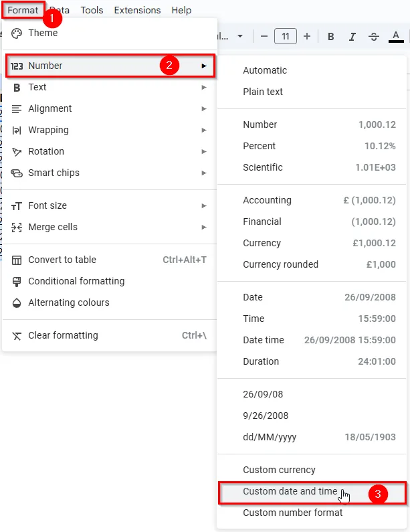Image resolution: width=410 pixels, height=532 pixels.
Task: Choose Date format 26/09/2008
Action: [x=312, y=298]
